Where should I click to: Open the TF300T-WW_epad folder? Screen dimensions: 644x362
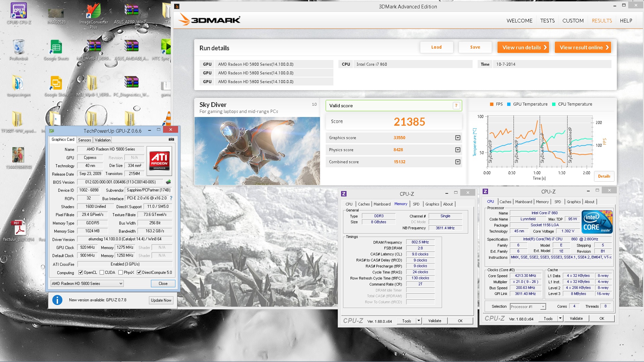point(18,122)
